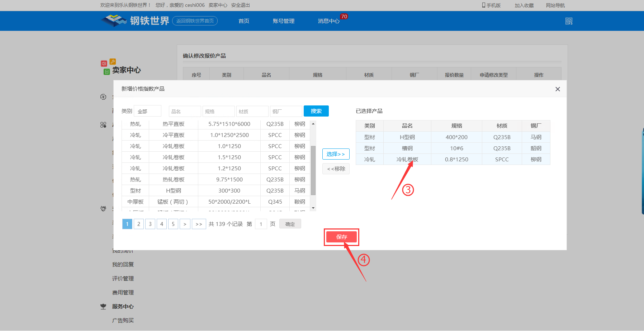Viewport: 644px width, 331px height.
Task: Go to page 3 of results
Action: coord(150,224)
